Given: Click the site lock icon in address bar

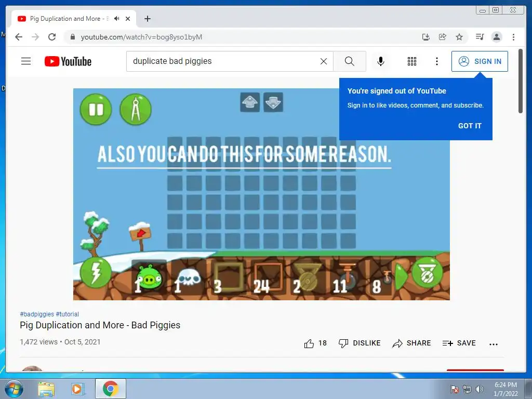Looking at the screenshot, I should coord(72,37).
